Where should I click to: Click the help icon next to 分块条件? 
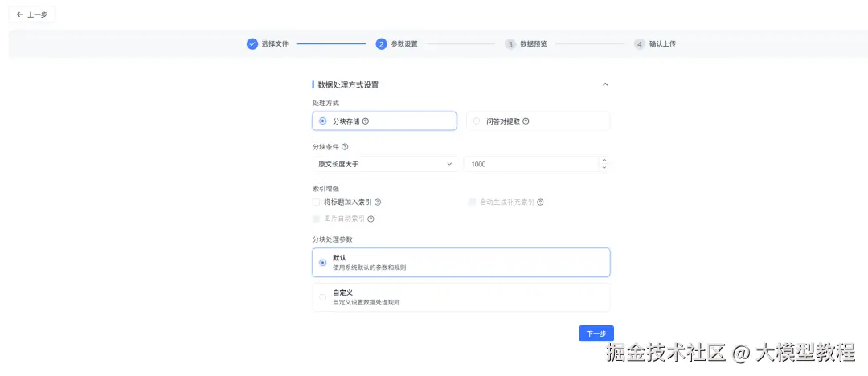(345, 147)
